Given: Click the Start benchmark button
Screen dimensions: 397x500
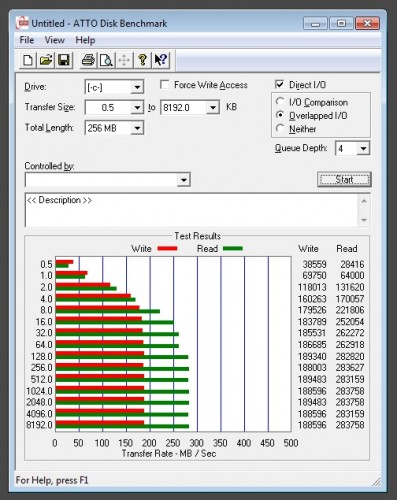Looking at the screenshot, I should pyautogui.click(x=344, y=179).
